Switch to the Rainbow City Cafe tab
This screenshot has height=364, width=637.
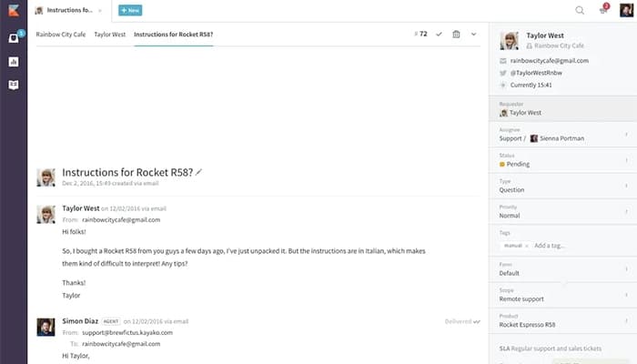coord(59,34)
